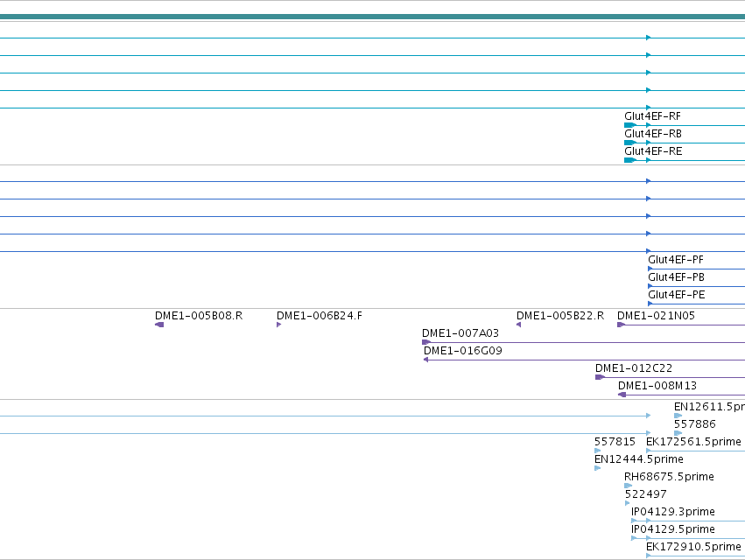Click the IP04129.5prime EST label
Screen dimensions: 745x560
[673, 530]
